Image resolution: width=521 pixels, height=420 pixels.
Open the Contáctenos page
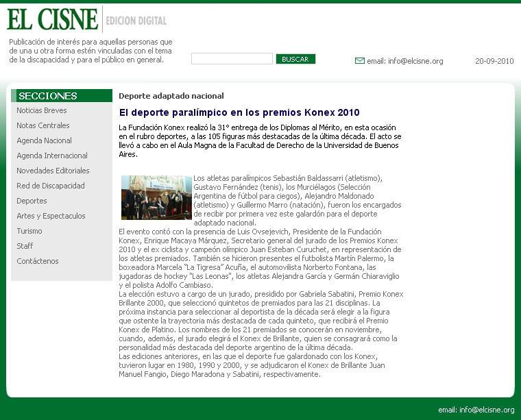point(37,261)
